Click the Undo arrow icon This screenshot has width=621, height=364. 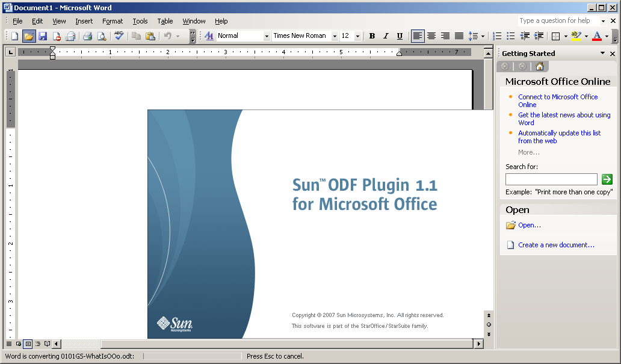click(x=168, y=36)
